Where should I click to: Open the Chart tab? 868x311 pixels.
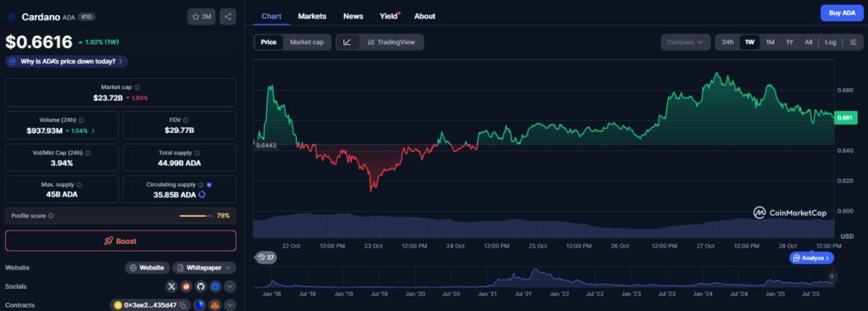271,16
